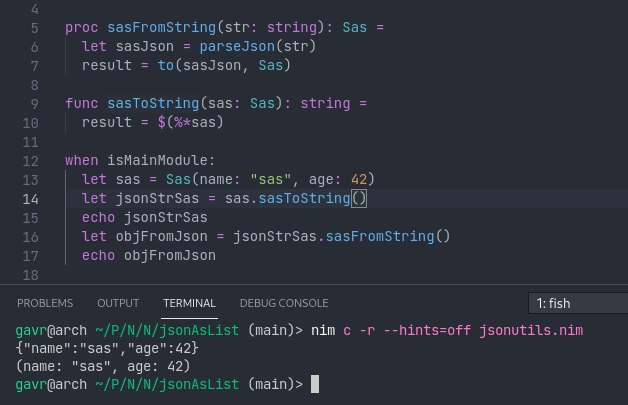Click the "sas" string literal on line 13
The height and width of the screenshot is (405, 628).
click(271, 179)
